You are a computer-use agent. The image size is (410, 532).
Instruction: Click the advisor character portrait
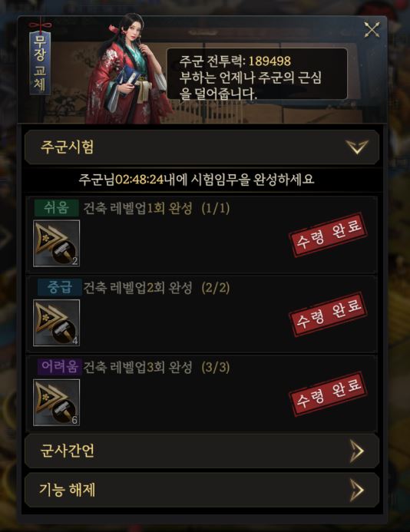pos(129,70)
